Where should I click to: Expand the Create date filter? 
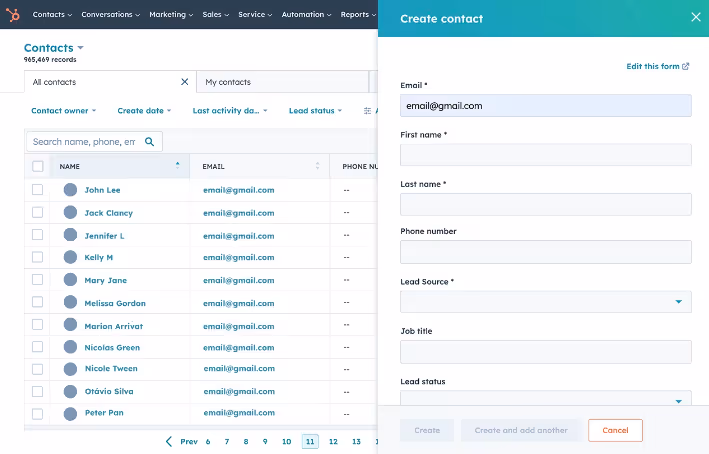click(x=144, y=111)
